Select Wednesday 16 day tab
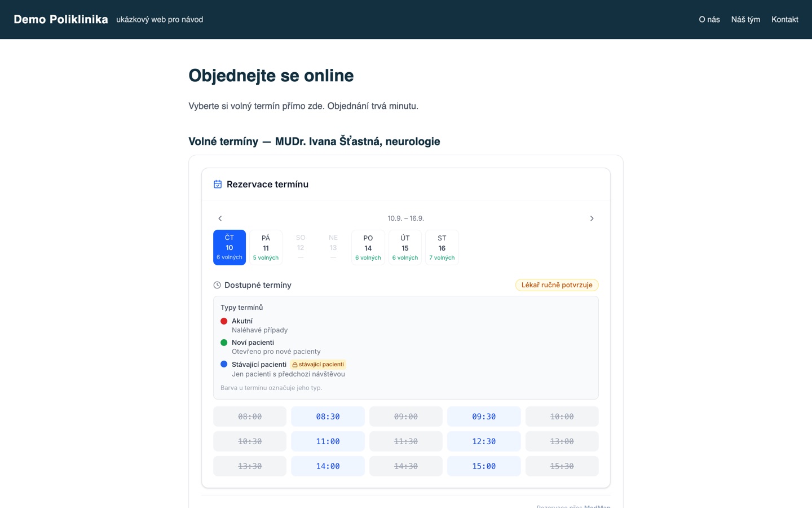The height and width of the screenshot is (508, 812). click(x=442, y=247)
